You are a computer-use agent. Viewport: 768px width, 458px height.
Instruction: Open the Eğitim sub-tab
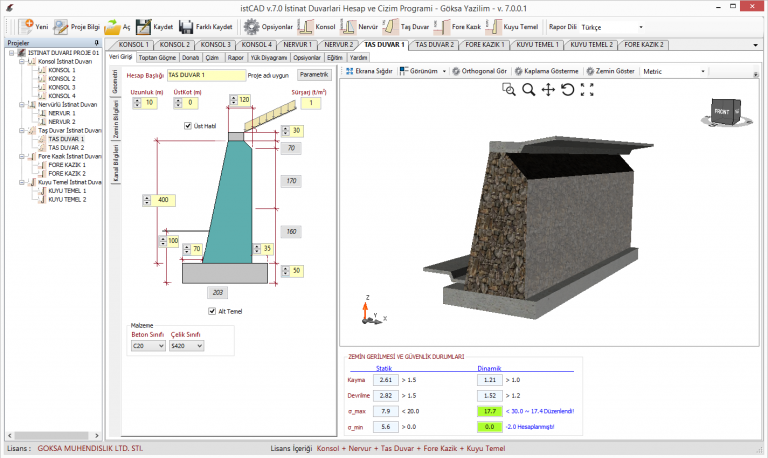coord(335,58)
